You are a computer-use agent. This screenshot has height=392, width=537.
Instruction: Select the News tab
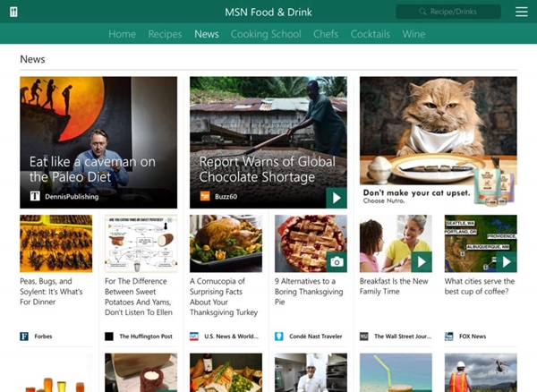(207, 34)
